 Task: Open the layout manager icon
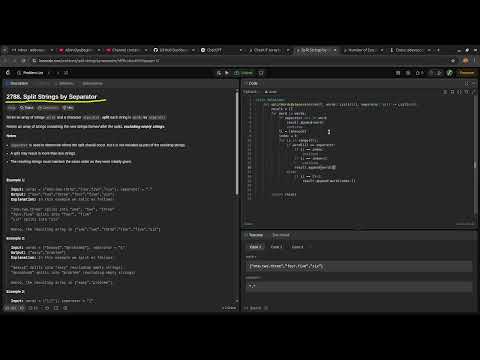tap(398, 73)
